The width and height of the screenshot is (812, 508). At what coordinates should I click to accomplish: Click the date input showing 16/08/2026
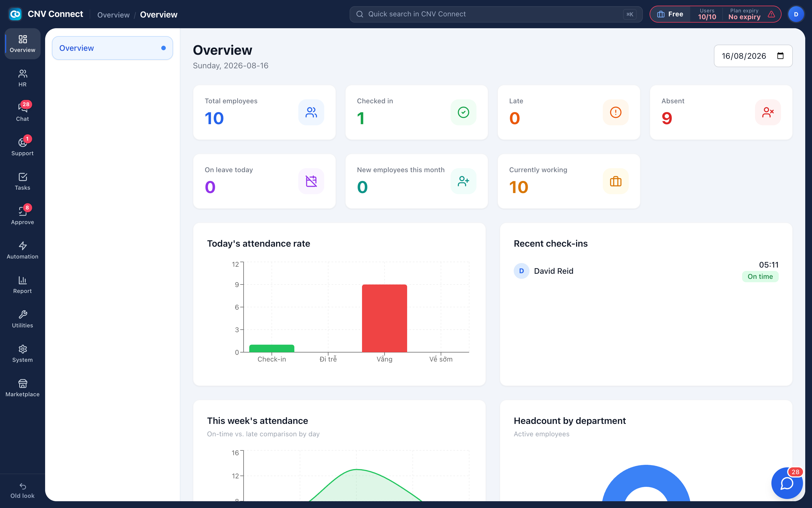[x=753, y=56]
